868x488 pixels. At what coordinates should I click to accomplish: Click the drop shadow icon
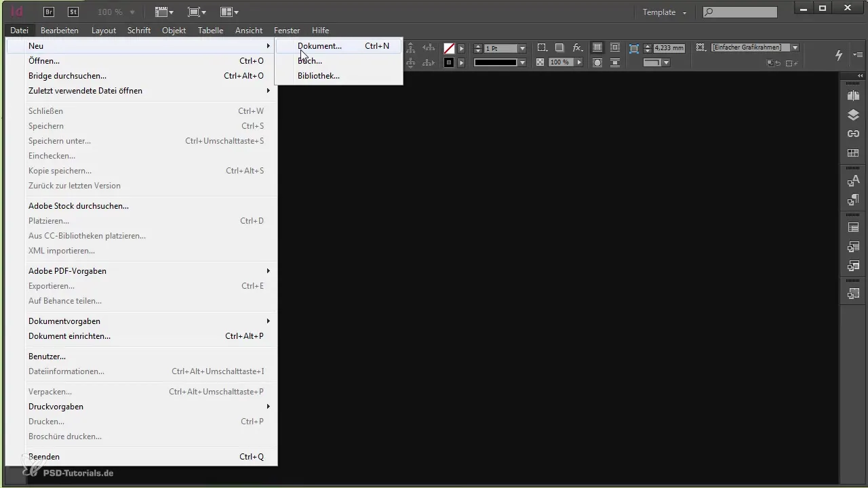pyautogui.click(x=559, y=47)
